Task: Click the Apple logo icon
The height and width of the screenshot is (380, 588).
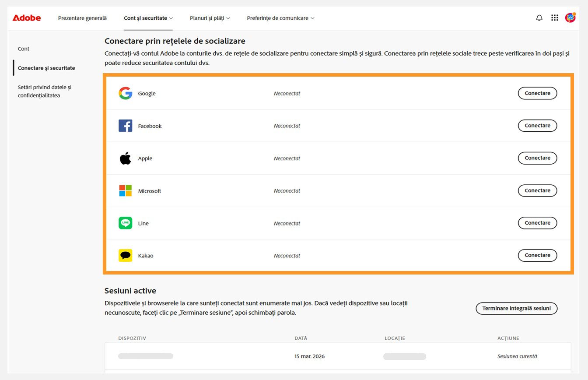Action: pos(126,158)
